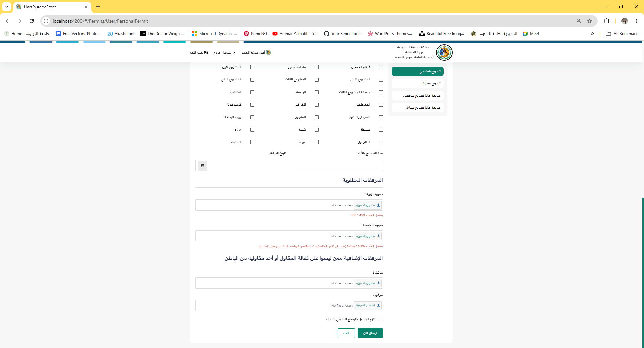
Task: Open Chrome extensions puzzle icon
Action: click(x=606, y=21)
